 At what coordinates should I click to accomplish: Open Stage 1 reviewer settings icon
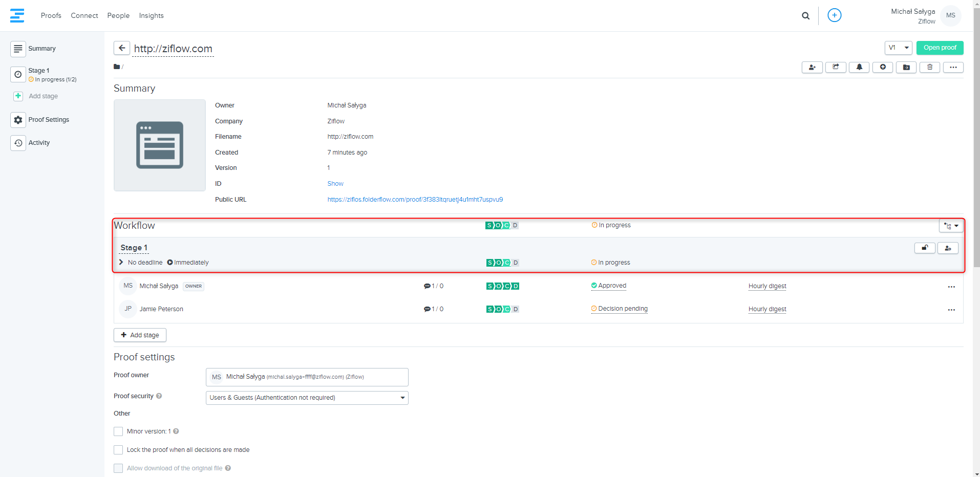[x=948, y=248]
